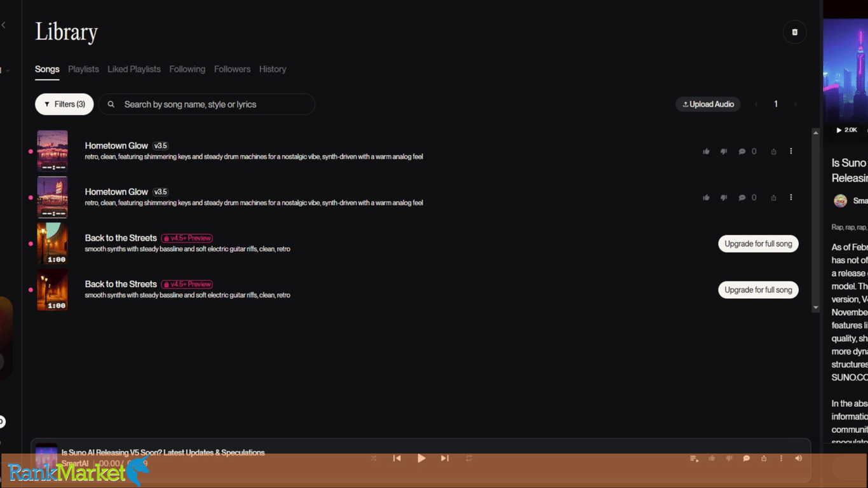Like the first Hometown Glow song
This screenshot has width=868, height=488.
click(706, 152)
